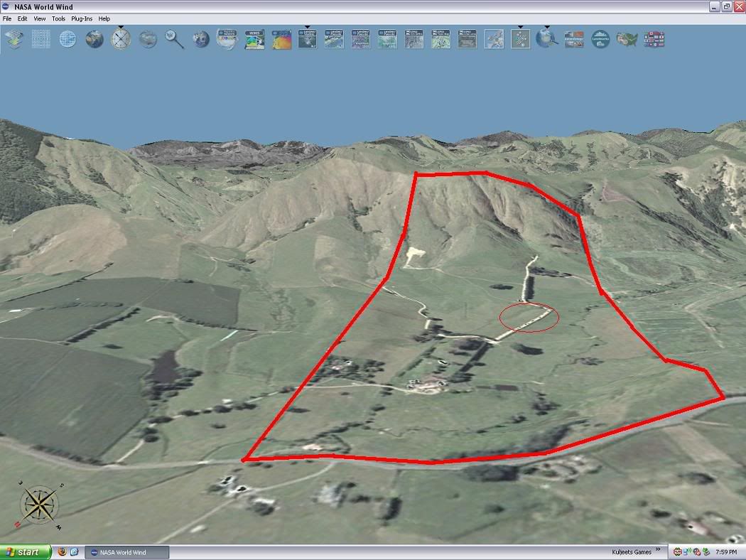Expand the View menu dropdown
This screenshot has height=560, width=746.
pos(40,18)
